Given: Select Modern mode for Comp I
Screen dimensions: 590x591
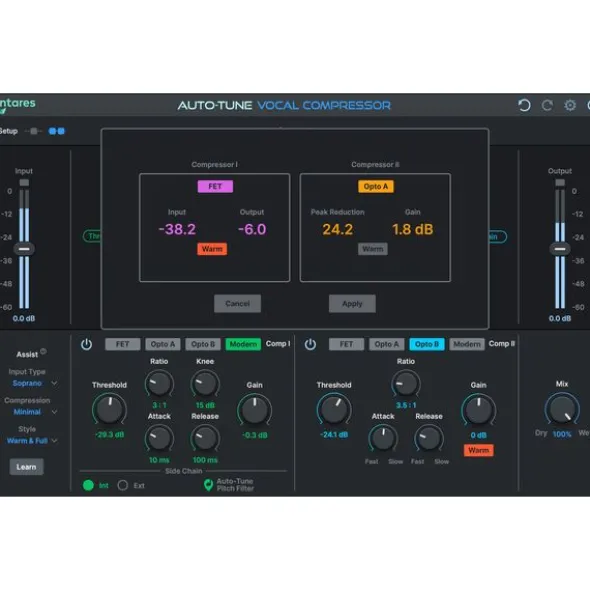Looking at the screenshot, I should pyautogui.click(x=243, y=344).
